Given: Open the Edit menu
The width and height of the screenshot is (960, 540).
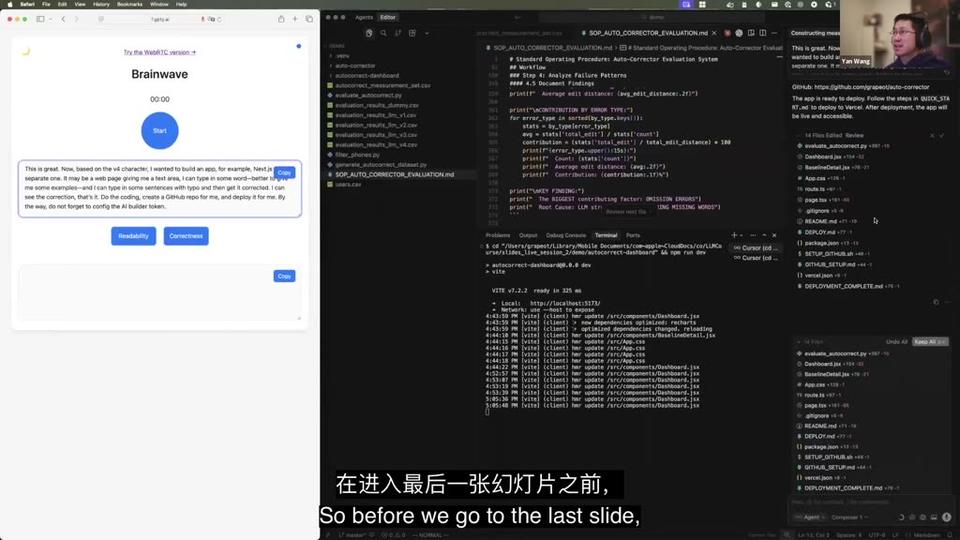Looking at the screenshot, I should 62,4.
